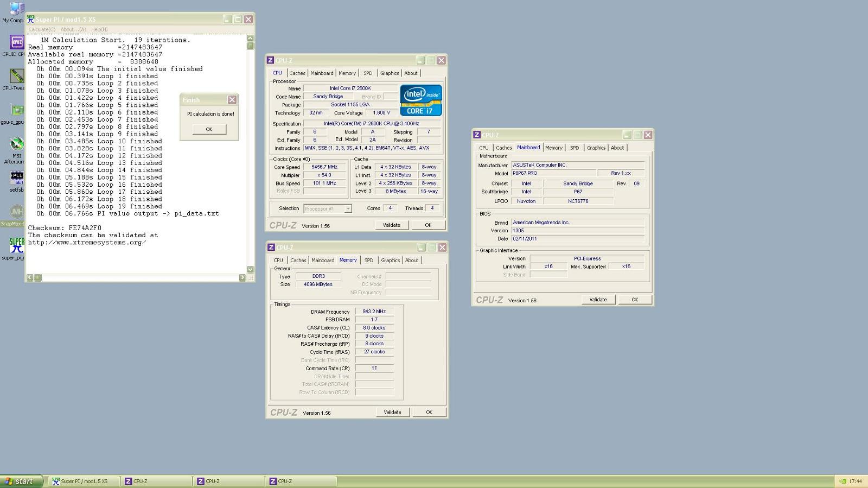Click the CPU-Z icon in Mainboard window title
The width and height of the screenshot is (868, 488).
477,135
